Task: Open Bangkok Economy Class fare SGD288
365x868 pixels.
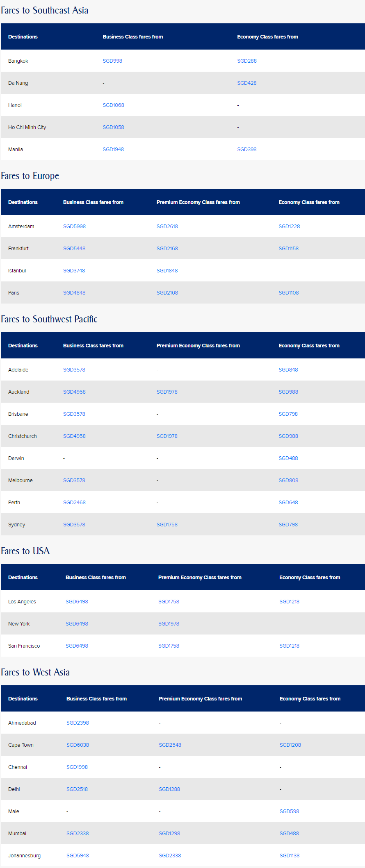Action: coord(247,61)
